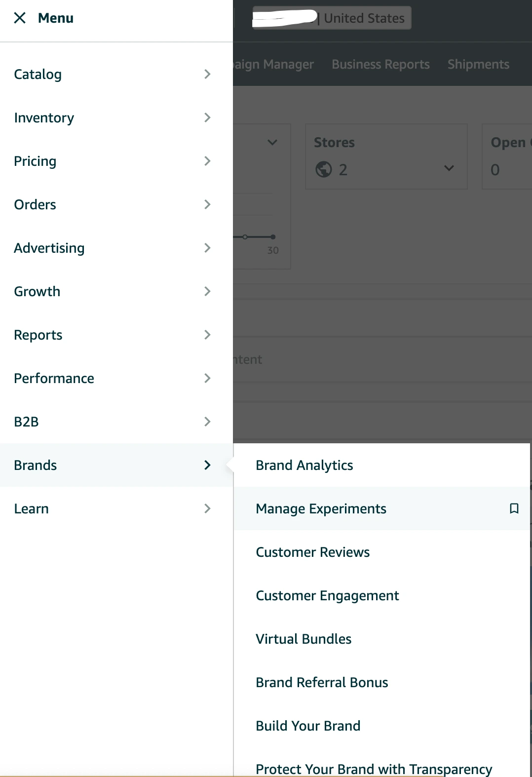Select Performance in the side menu

pos(54,379)
